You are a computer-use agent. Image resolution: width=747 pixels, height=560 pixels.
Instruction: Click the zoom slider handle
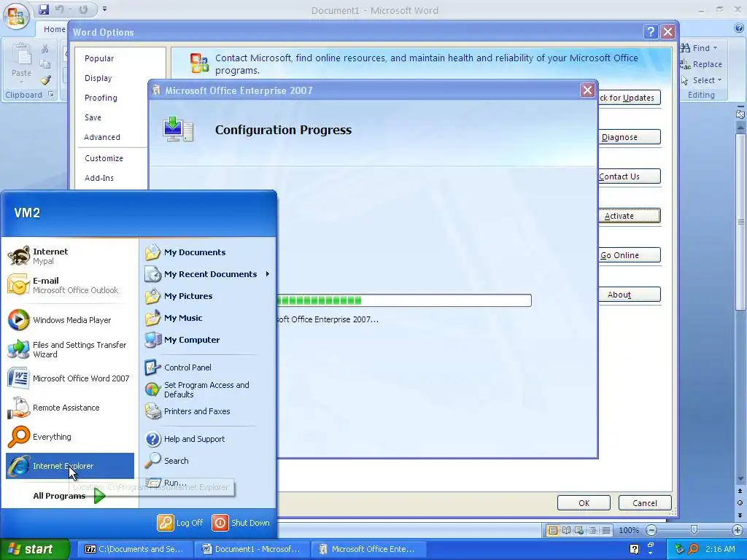point(694,530)
